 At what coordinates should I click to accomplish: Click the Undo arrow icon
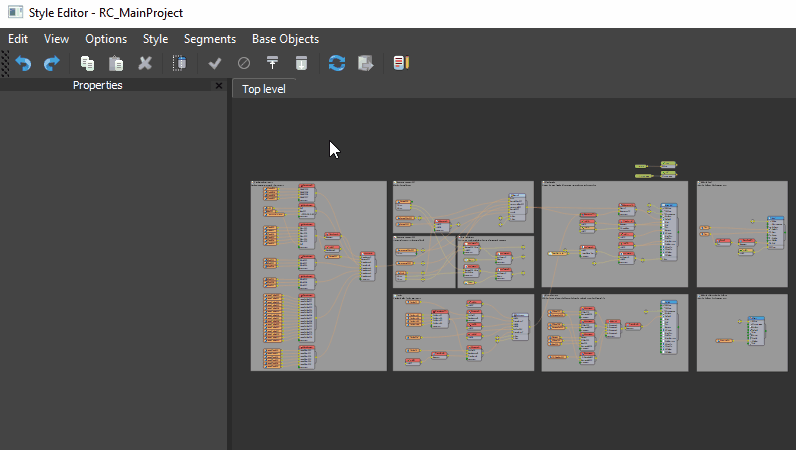point(23,63)
